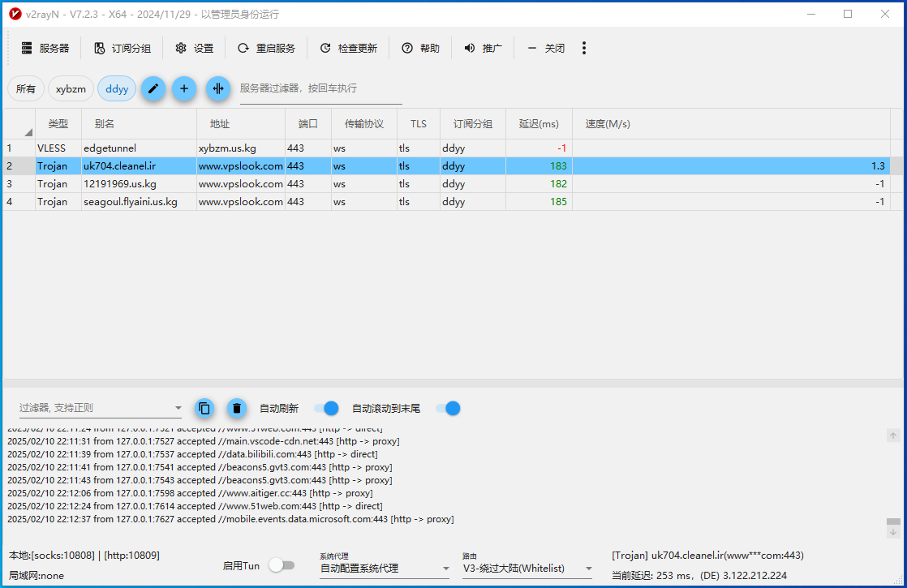Toggle the 自动滚动到末尾 auto scroll switch
This screenshot has height=588, width=907.
(x=448, y=408)
